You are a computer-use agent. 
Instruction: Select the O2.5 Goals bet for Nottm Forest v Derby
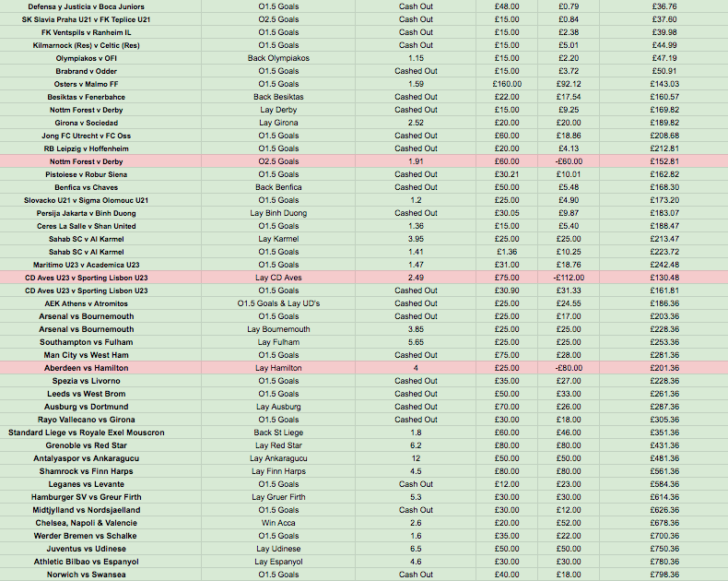[x=278, y=161]
